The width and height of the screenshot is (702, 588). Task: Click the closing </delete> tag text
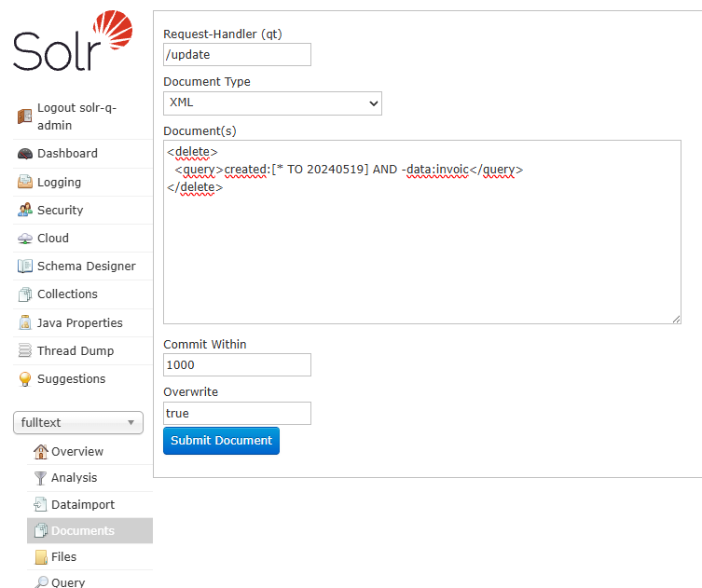(195, 187)
